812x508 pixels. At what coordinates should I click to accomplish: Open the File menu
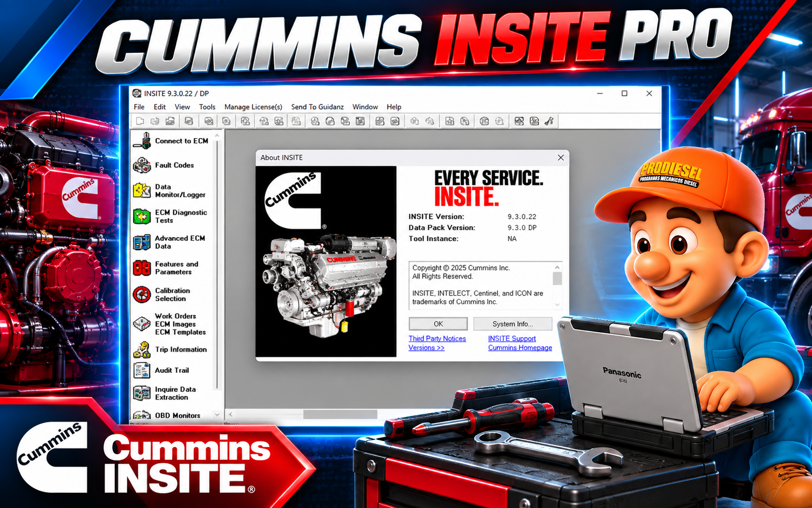click(139, 107)
